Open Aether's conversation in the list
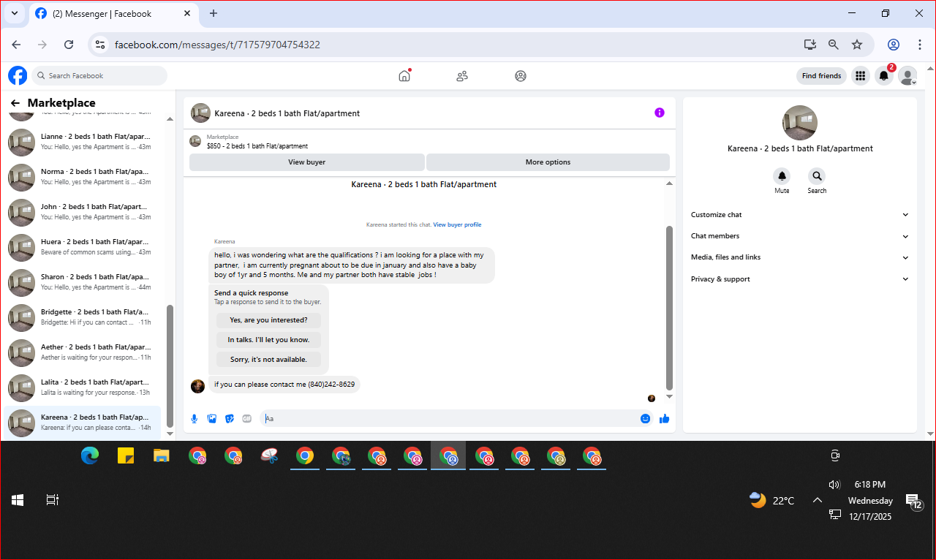936x560 pixels. 82,352
